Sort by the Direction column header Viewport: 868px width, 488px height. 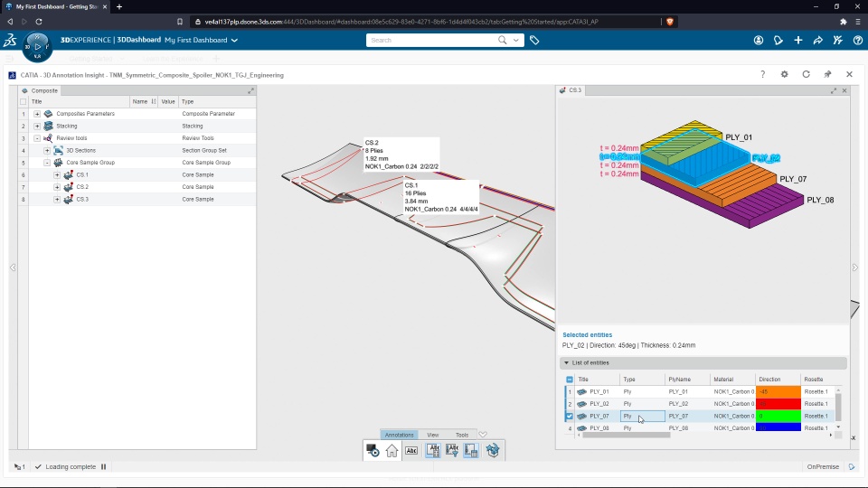click(x=778, y=380)
